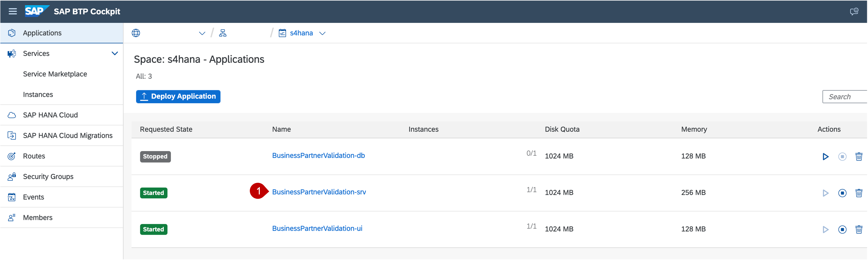Collapse the Services menu chevron
Image resolution: width=868 pixels, height=260 pixels.
coord(115,53)
